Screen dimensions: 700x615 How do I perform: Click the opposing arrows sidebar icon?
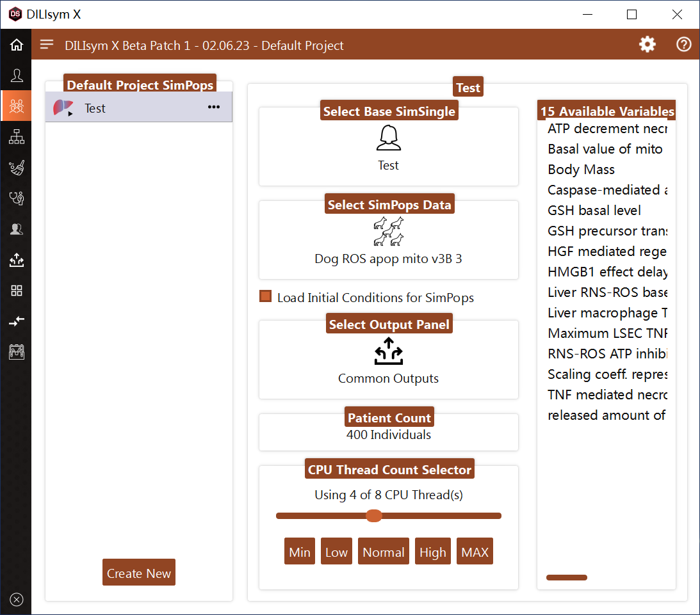click(17, 321)
